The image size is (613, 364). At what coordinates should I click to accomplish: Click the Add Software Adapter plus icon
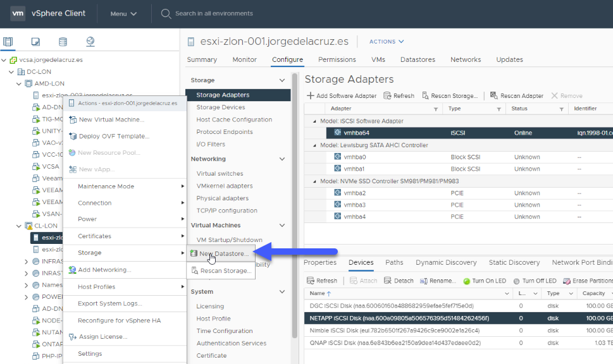coord(311,95)
